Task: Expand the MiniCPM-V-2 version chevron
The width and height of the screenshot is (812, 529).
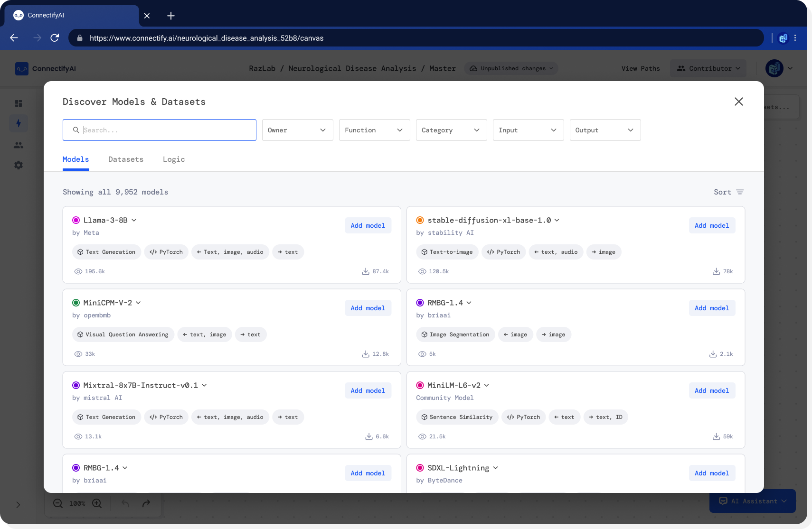Action: click(138, 303)
